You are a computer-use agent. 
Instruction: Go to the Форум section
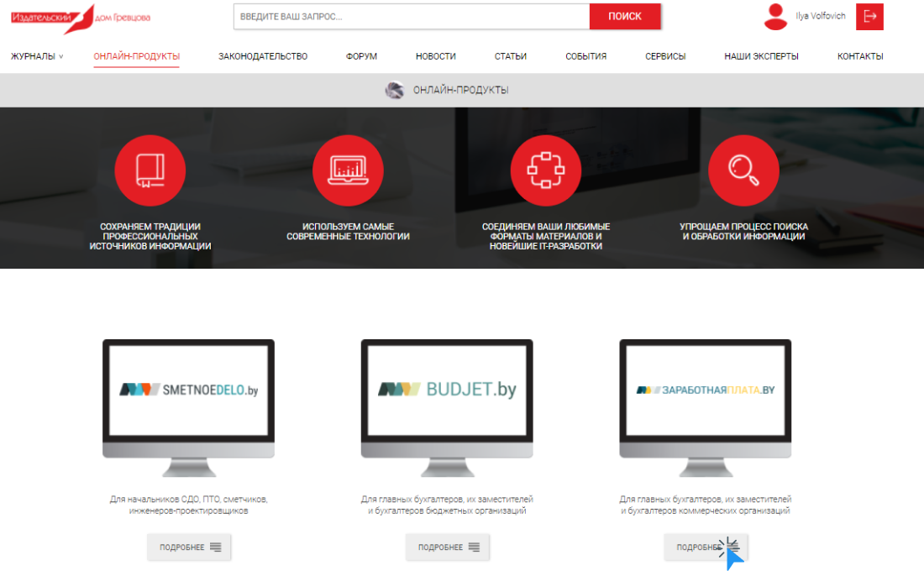[x=361, y=56]
